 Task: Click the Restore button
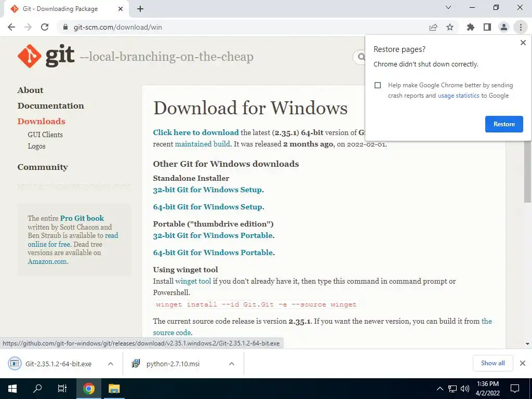504,124
